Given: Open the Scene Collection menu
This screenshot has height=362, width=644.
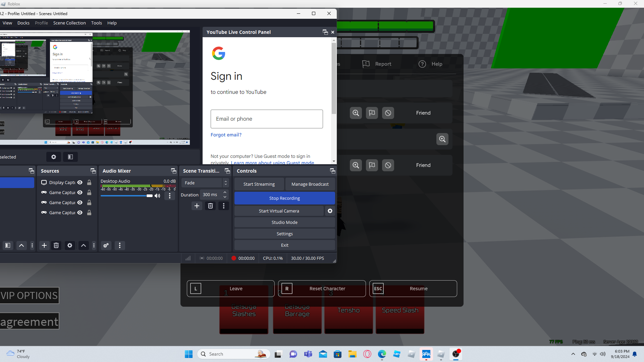Looking at the screenshot, I should pos(69,23).
